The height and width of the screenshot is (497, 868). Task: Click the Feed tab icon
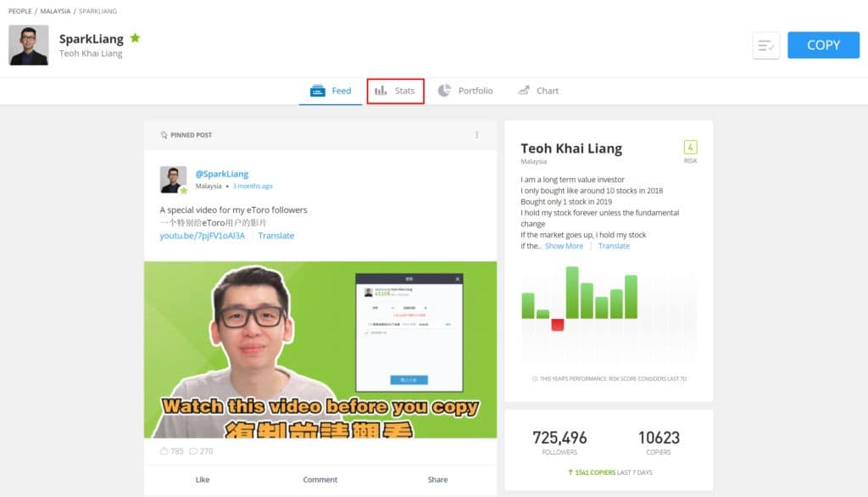click(x=318, y=90)
